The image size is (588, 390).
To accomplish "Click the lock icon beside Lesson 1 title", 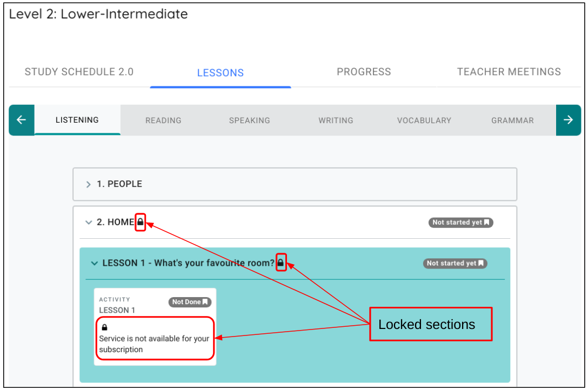I will (x=281, y=263).
